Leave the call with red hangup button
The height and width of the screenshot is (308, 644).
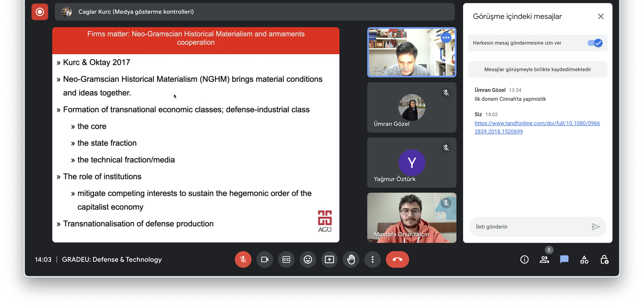pos(397,259)
